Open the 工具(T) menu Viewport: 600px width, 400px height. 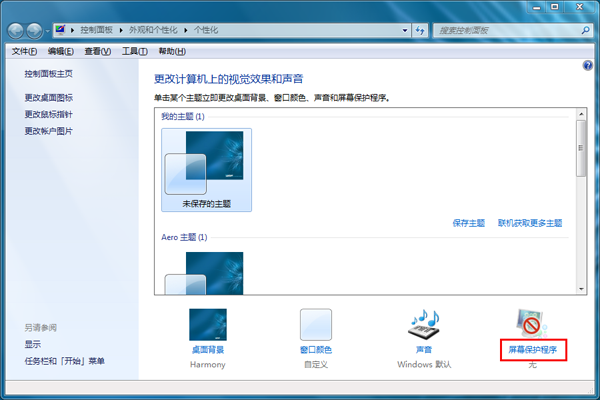(x=135, y=51)
